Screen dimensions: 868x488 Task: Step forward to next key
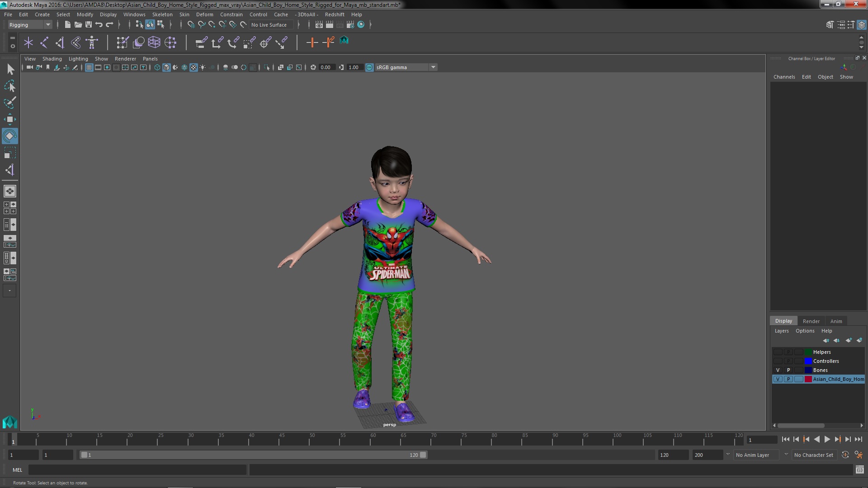[837, 439]
